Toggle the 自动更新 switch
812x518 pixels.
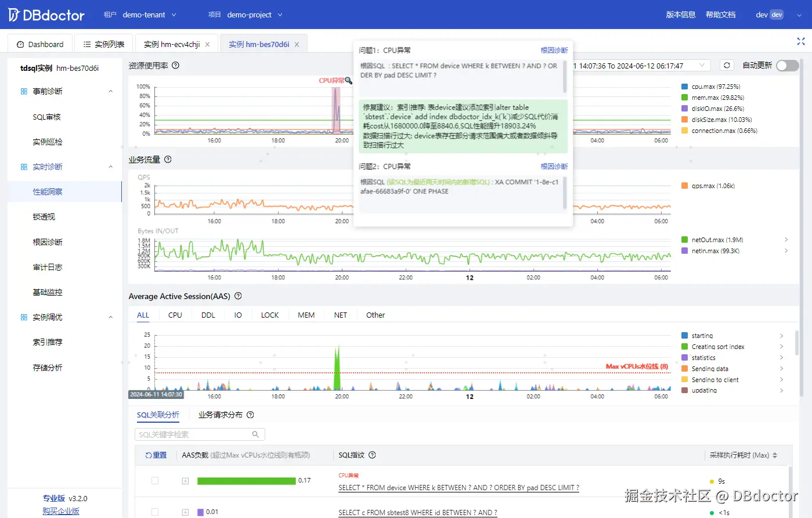[787, 66]
